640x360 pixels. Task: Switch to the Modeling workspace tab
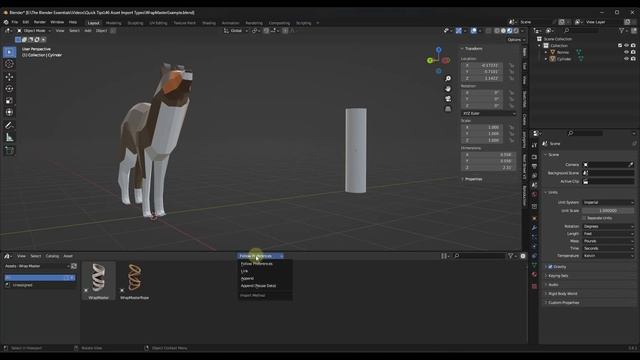pyautogui.click(x=113, y=23)
